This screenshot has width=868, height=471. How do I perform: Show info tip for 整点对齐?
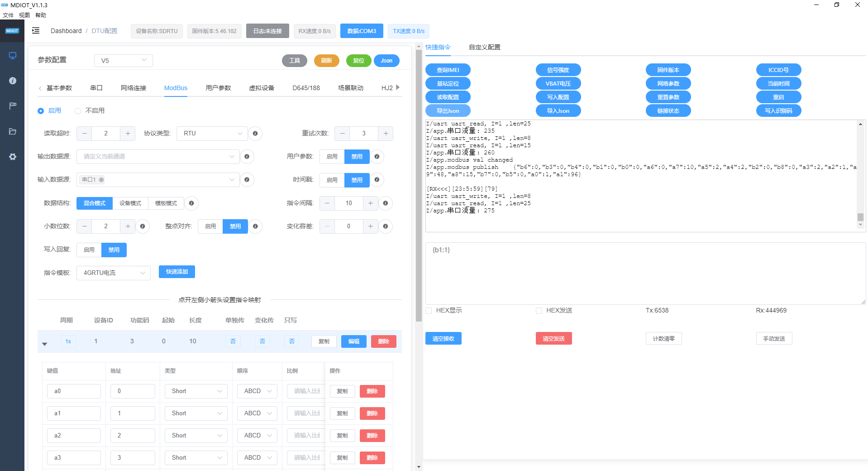point(255,226)
